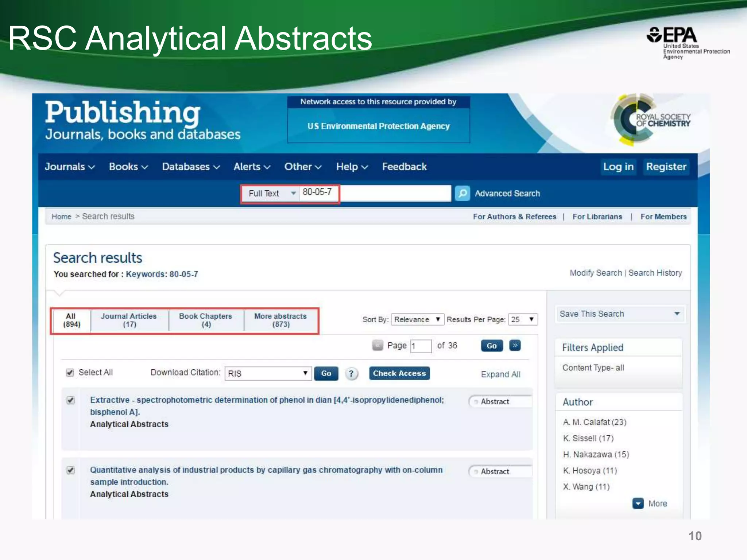Click the Keywords: 80-05-7 search term

pos(162,274)
